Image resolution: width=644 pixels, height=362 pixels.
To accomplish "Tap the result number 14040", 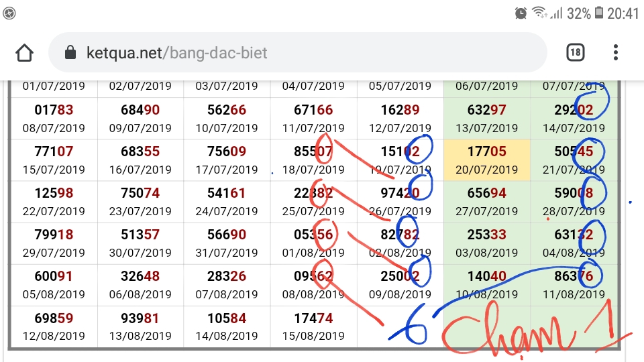I will pyautogui.click(x=487, y=276).
